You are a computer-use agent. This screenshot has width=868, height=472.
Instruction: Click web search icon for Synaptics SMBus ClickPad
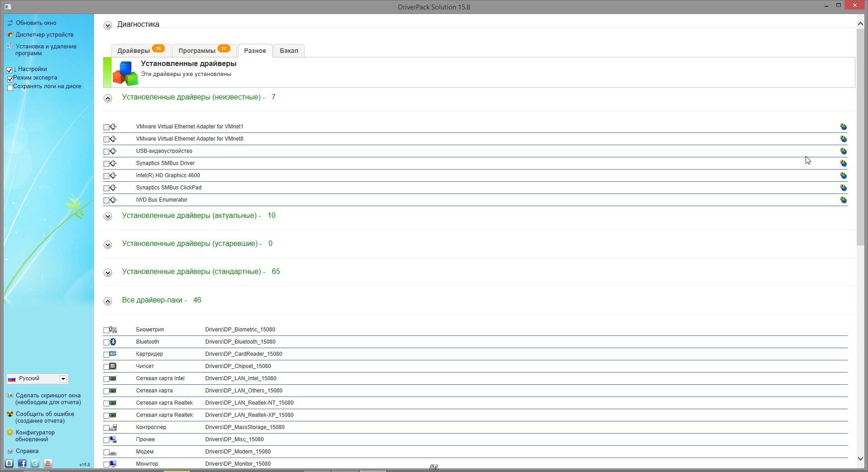(x=843, y=188)
